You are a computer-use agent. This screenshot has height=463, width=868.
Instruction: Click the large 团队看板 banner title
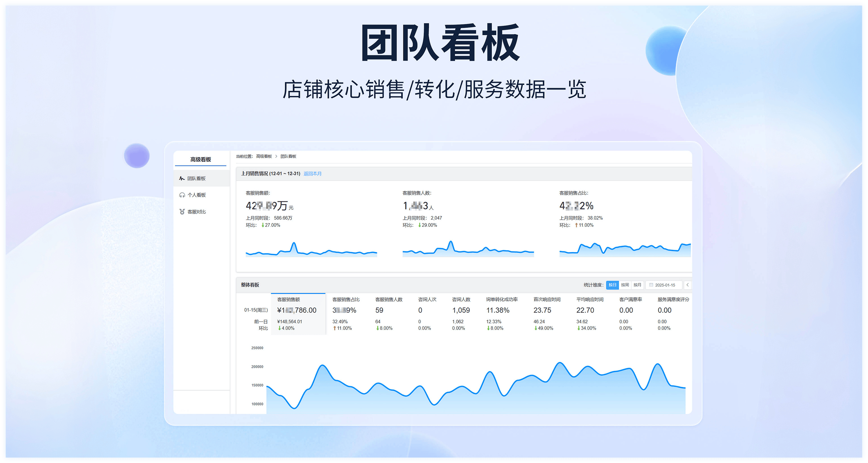coord(440,42)
